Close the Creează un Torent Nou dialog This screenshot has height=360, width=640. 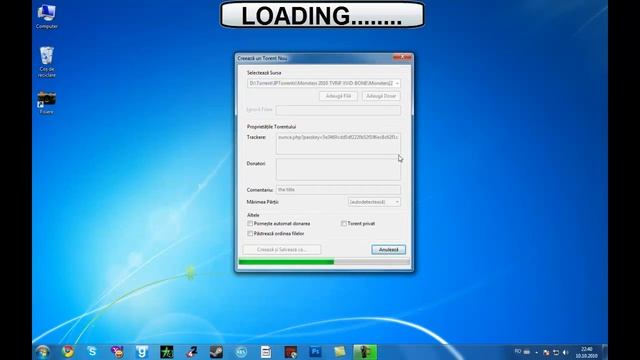coord(403,58)
